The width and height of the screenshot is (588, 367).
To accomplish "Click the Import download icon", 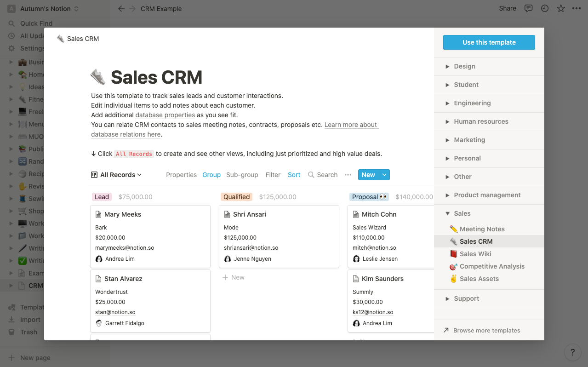I will [x=11, y=320].
